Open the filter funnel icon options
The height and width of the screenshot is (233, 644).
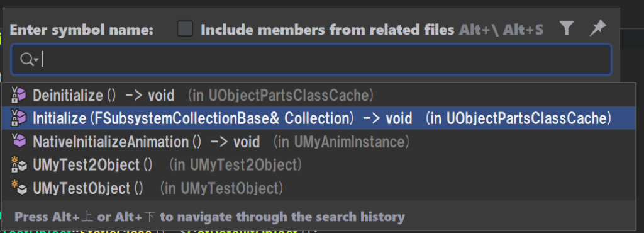(567, 28)
